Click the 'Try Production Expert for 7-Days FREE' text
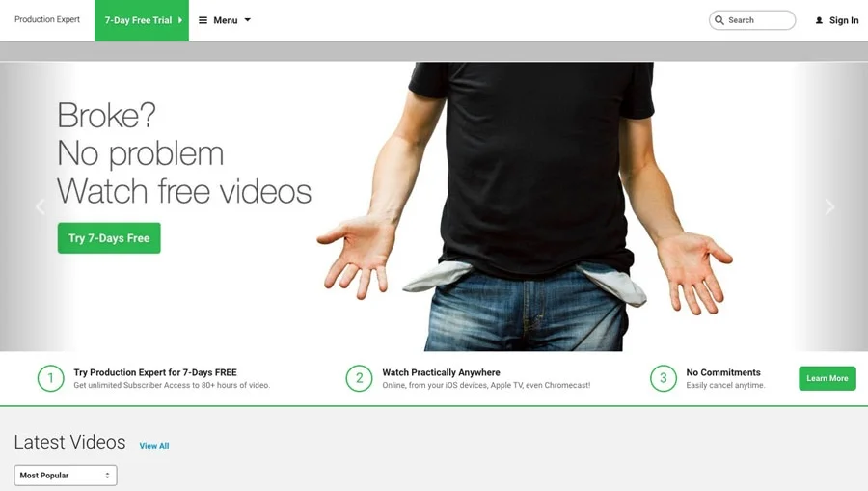 click(x=155, y=372)
